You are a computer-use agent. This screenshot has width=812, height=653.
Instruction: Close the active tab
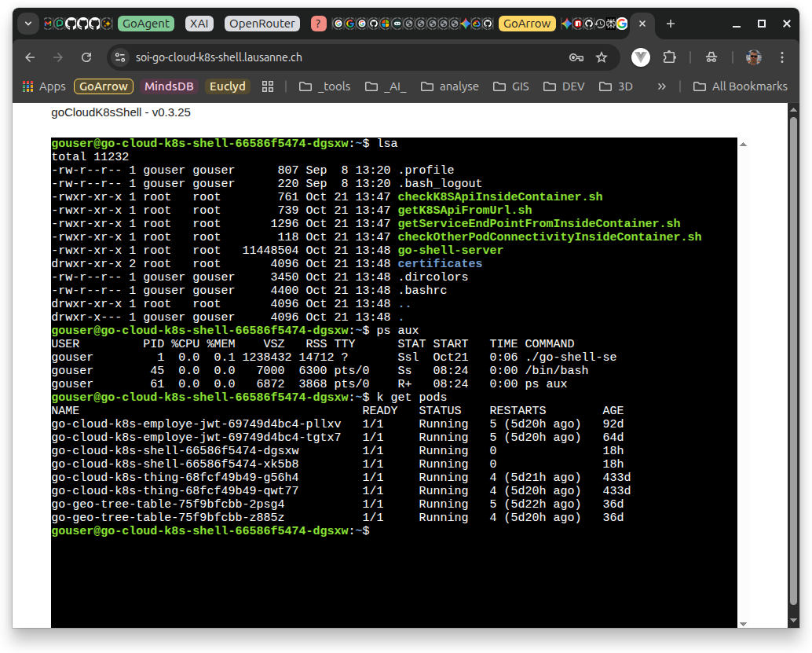[x=642, y=24]
